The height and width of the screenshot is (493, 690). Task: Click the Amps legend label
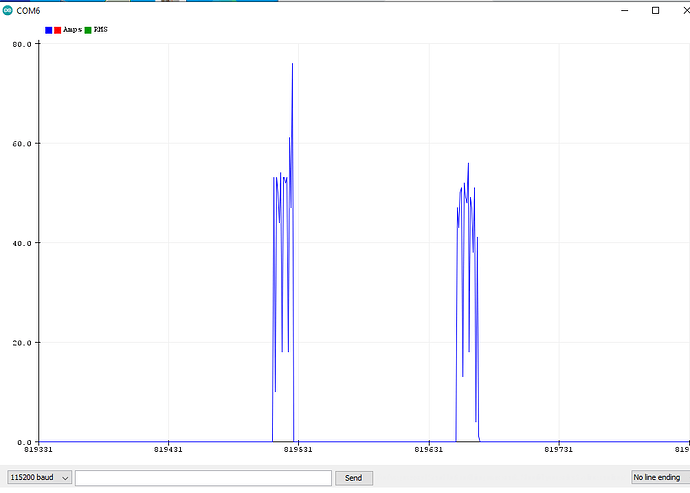tap(72, 29)
